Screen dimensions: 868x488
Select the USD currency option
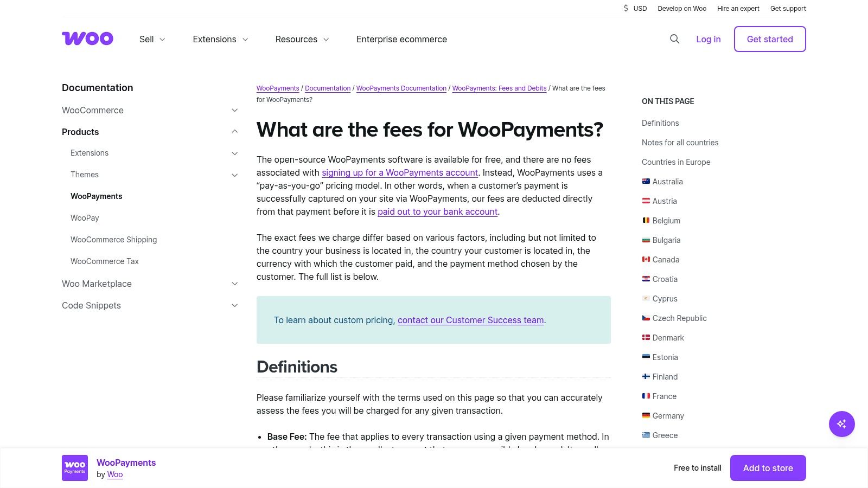(x=640, y=8)
